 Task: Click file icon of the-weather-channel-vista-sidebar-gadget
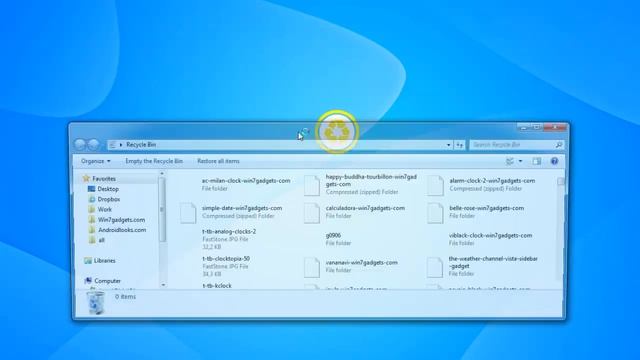435,267
